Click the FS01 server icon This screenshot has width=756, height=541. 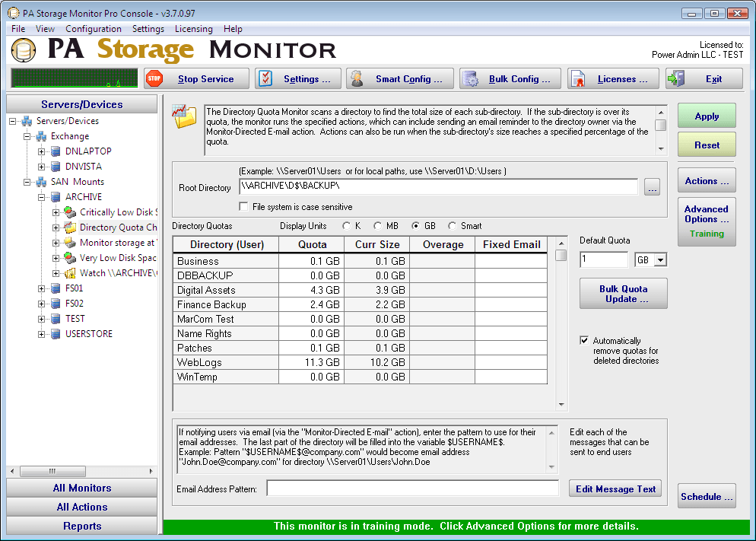click(56, 288)
